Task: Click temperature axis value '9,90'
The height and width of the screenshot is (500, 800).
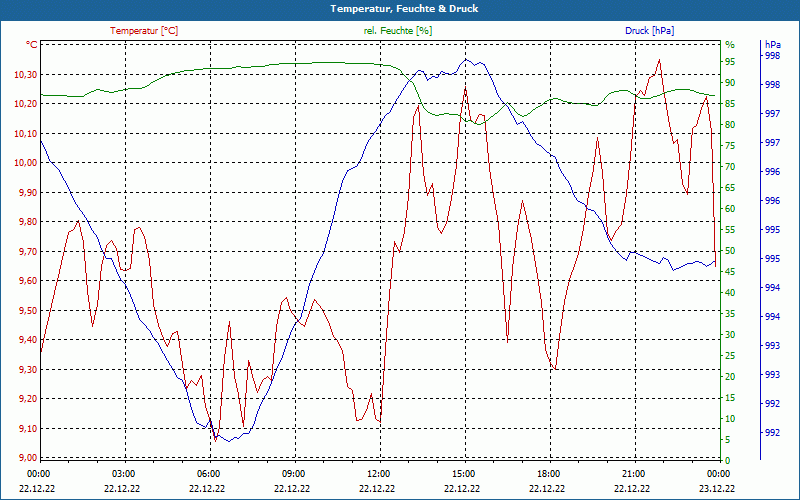Action: [x=28, y=192]
